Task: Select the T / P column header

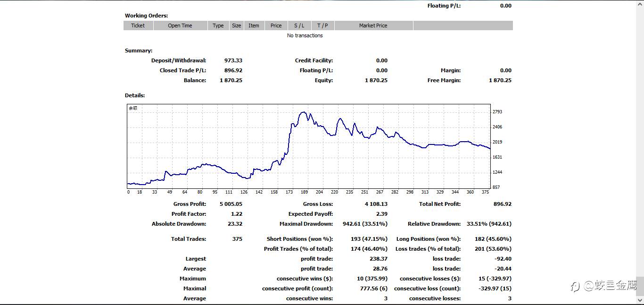Action: pos(322,25)
